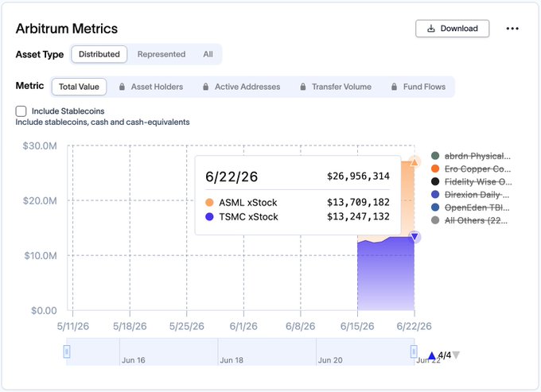This screenshot has height=392, width=541.
Task: Click the lock icon beside Active Addresses
Action: tap(205, 87)
